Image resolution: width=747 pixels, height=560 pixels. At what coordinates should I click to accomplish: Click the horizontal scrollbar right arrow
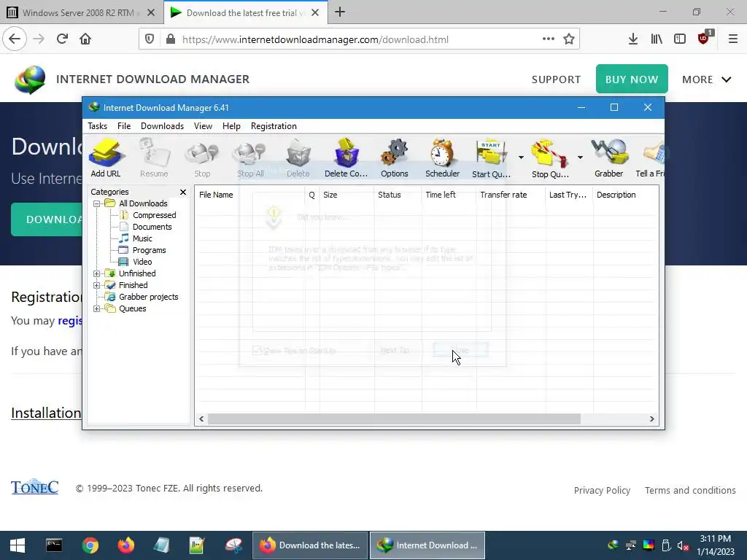point(651,419)
